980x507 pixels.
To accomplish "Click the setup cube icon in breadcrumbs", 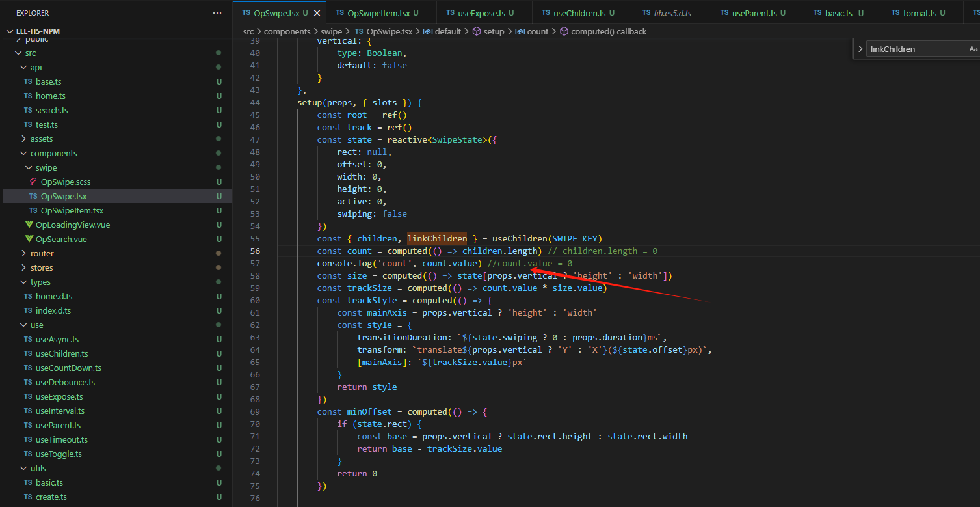I will [477, 31].
